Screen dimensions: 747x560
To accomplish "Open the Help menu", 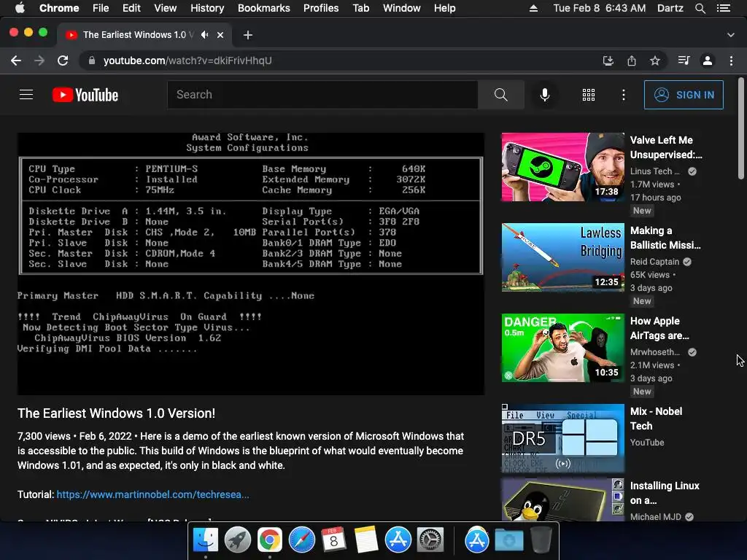I will 444,8.
